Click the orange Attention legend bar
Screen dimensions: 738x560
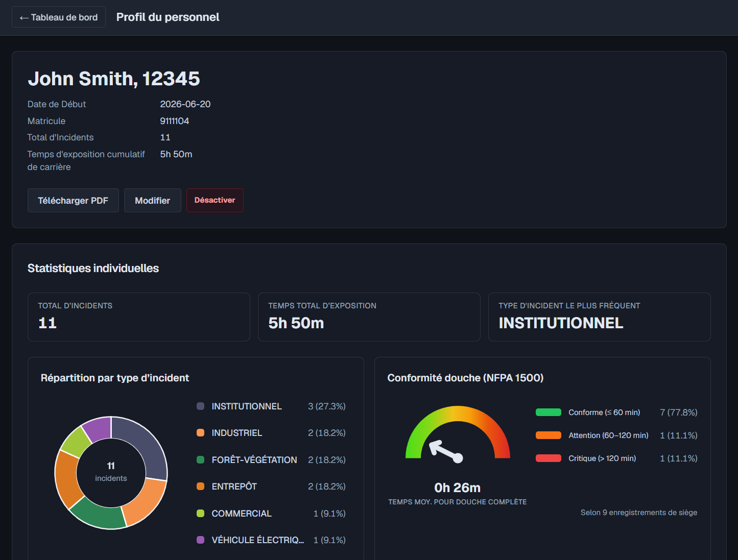(x=549, y=435)
